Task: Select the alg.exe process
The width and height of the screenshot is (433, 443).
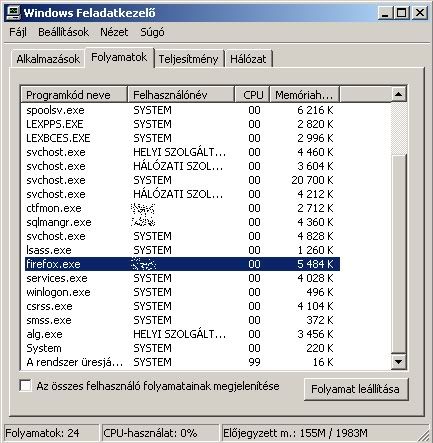Action: [182, 334]
